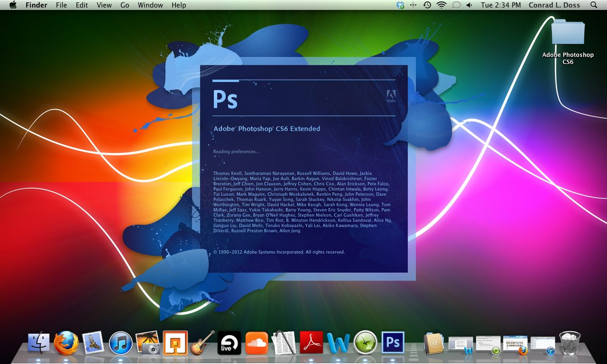
Task: Click the Adobe Photoshop CS6 Extended title
Action: click(267, 128)
